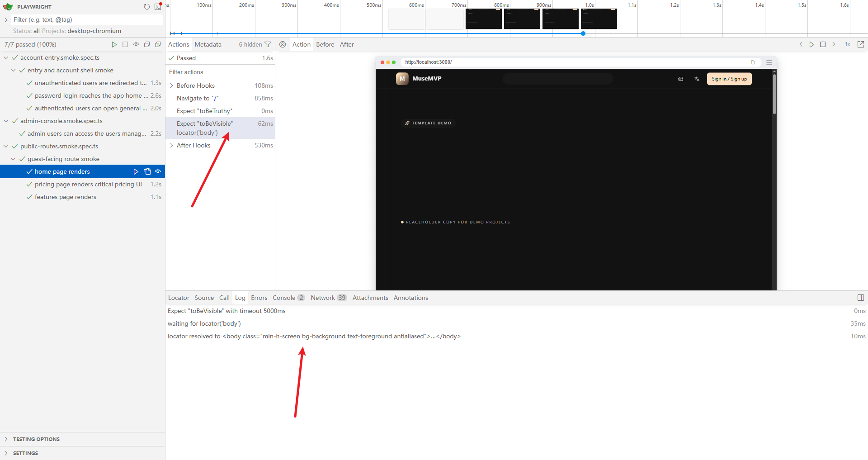The height and width of the screenshot is (460, 868).
Task: Toggle watch all tests eye icon
Action: pyautogui.click(x=136, y=44)
